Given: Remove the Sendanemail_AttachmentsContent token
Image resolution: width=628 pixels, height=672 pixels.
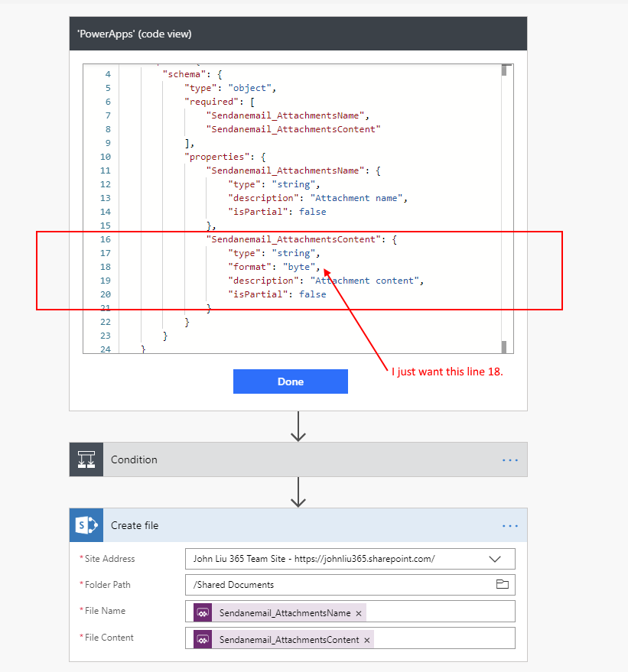Looking at the screenshot, I should pos(366,640).
